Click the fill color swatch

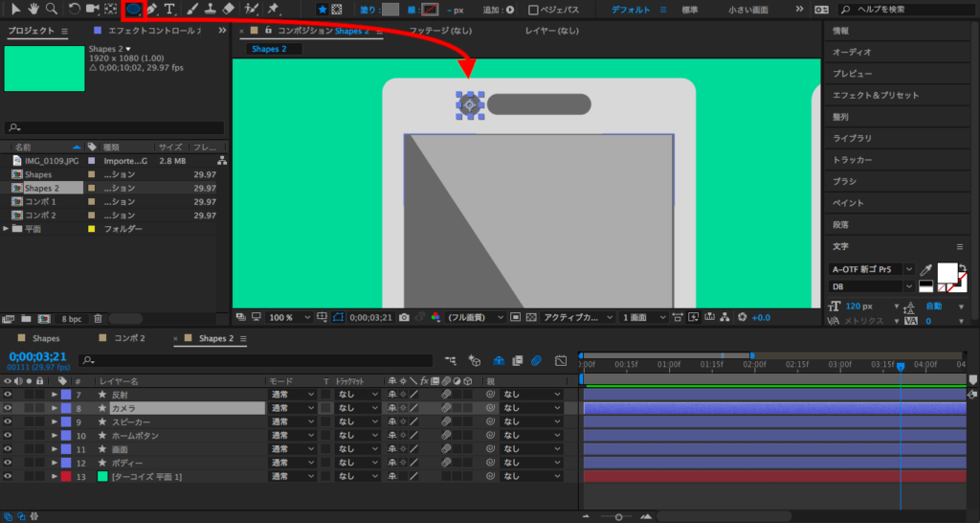[x=390, y=10]
